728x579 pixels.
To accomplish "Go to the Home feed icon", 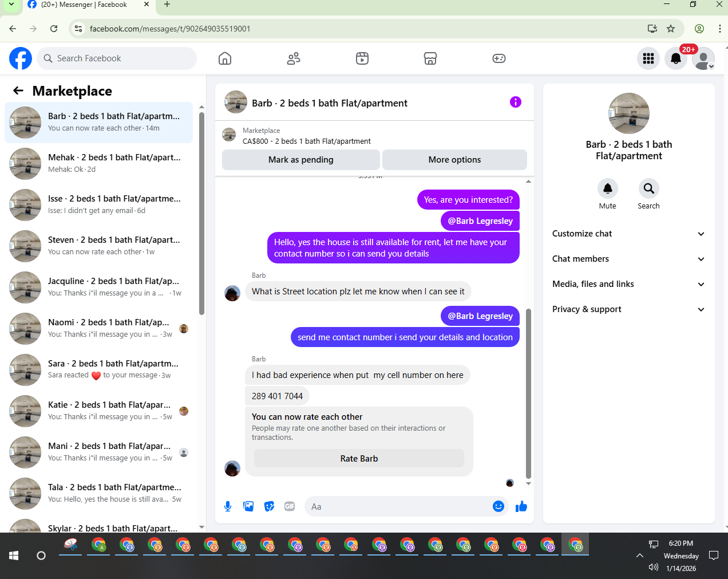I will (x=225, y=58).
